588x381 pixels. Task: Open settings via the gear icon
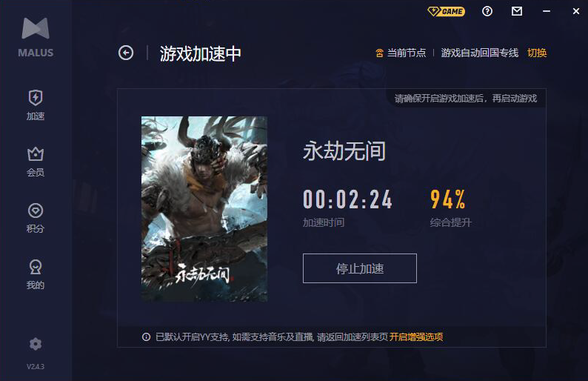(x=36, y=344)
